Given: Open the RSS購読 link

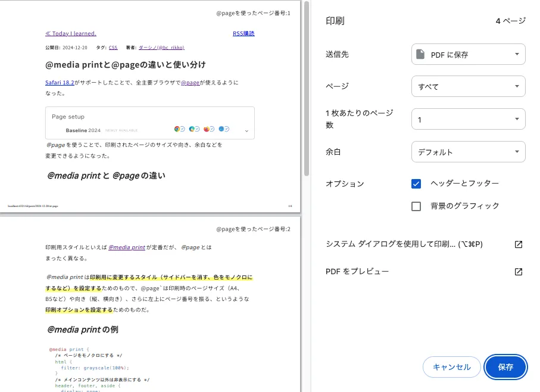Looking at the screenshot, I should pos(243,33).
